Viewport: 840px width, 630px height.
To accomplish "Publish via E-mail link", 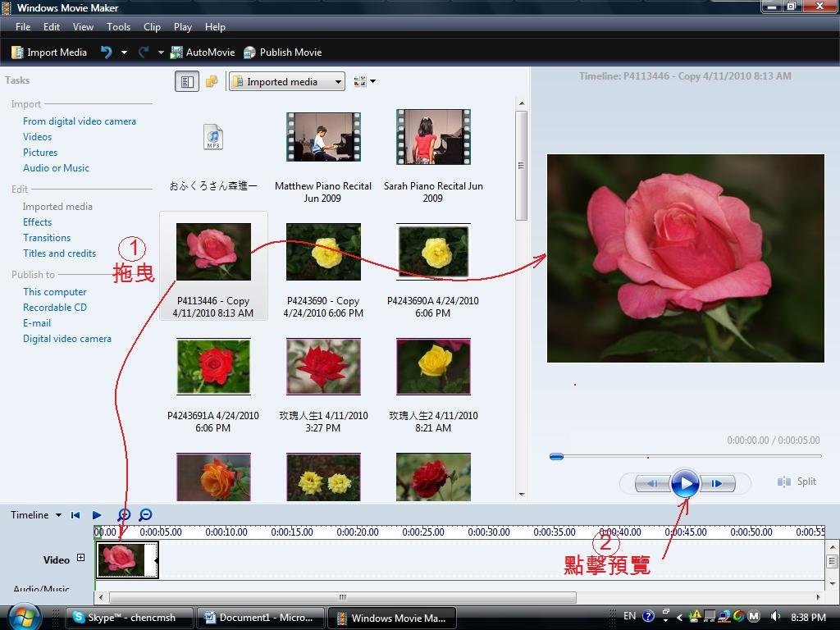I will coord(37,322).
